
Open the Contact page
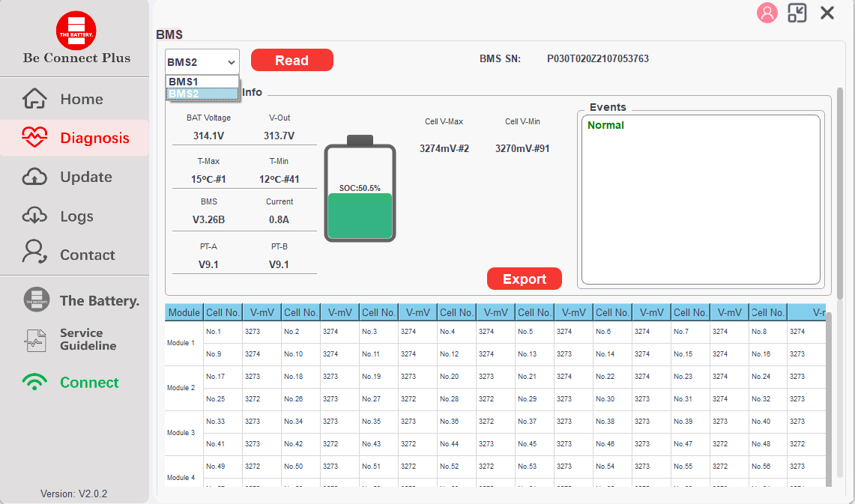click(74, 255)
